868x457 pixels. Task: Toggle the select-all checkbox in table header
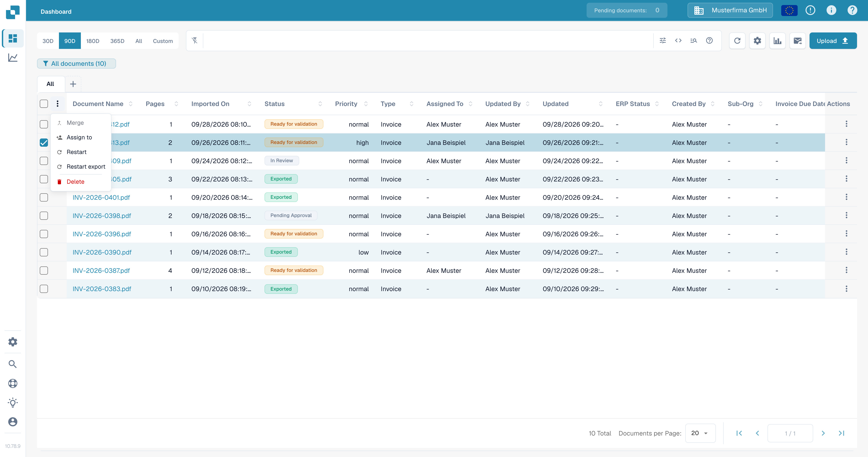click(44, 104)
